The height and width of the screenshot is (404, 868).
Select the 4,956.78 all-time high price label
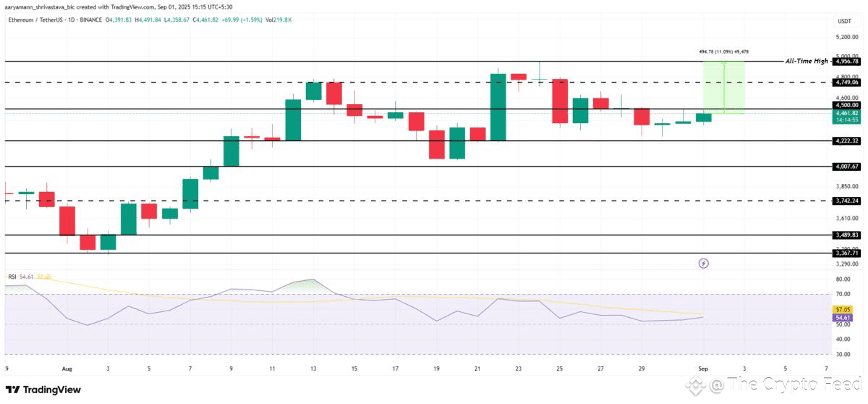click(846, 62)
